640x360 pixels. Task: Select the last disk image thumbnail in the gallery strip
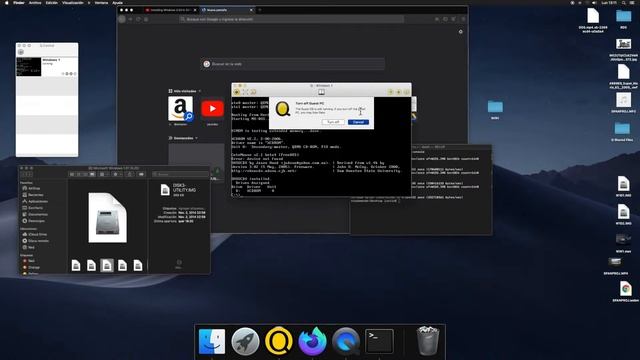tap(138, 265)
